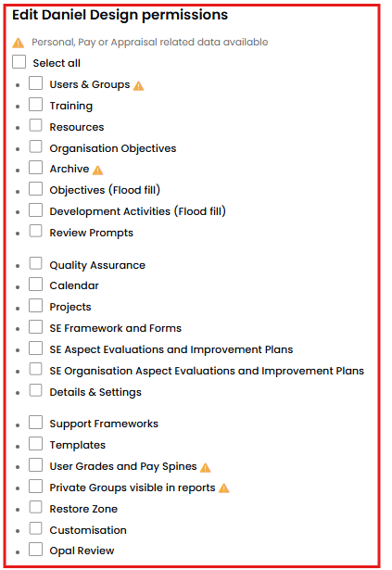This screenshot has width=392, height=570.
Task: Enable the Details & Settings checkbox
Action: (x=35, y=391)
